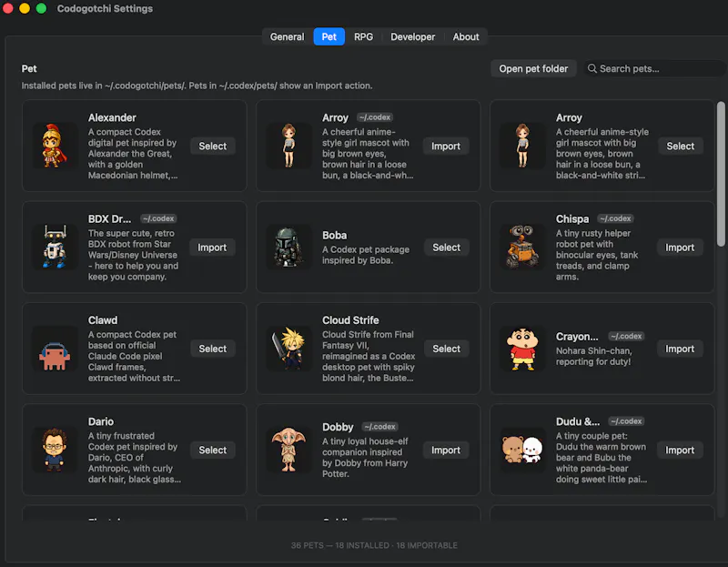The width and height of the screenshot is (728, 567).
Task: Click the BDX Droid robot avatar
Action: pos(55,247)
